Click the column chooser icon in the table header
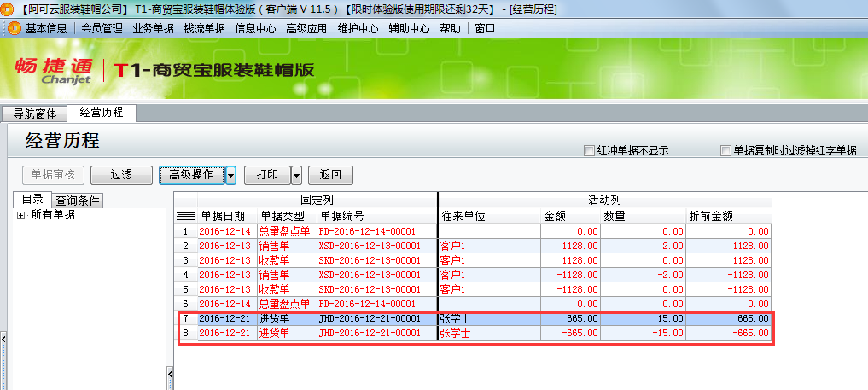This screenshot has width=868, height=390. point(185,216)
